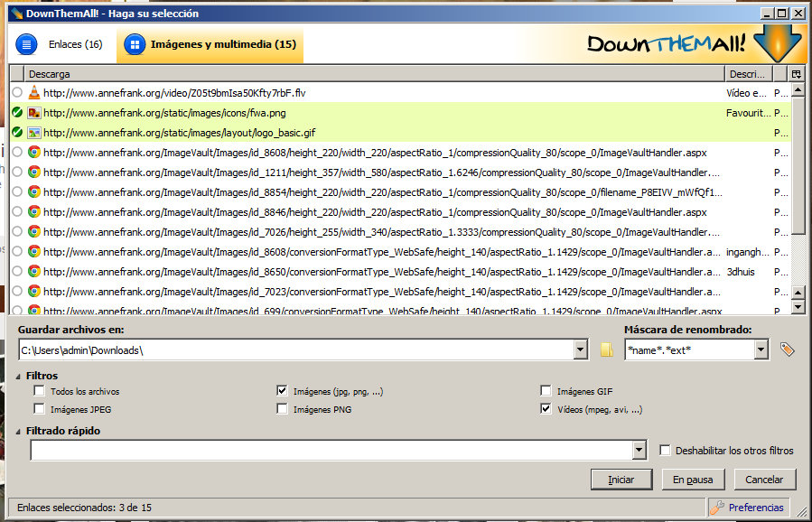Sort by the Descri... column header
812x522 pixels.
pyautogui.click(x=749, y=74)
